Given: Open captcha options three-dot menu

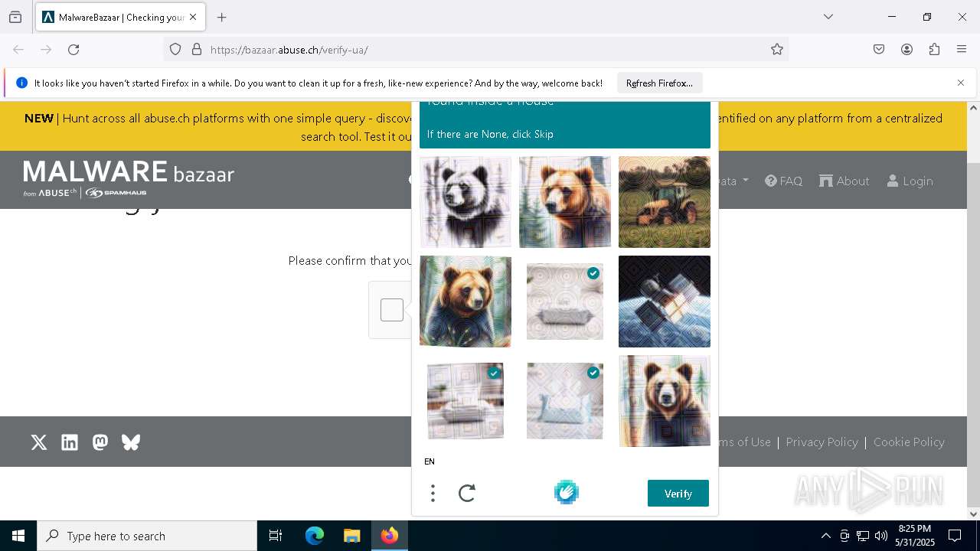Looking at the screenshot, I should (433, 494).
